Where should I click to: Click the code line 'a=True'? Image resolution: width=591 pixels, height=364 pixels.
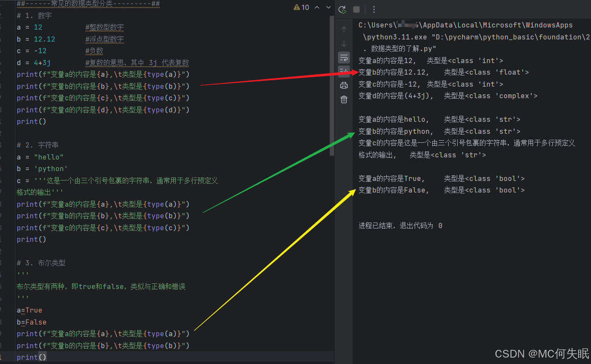[30, 310]
